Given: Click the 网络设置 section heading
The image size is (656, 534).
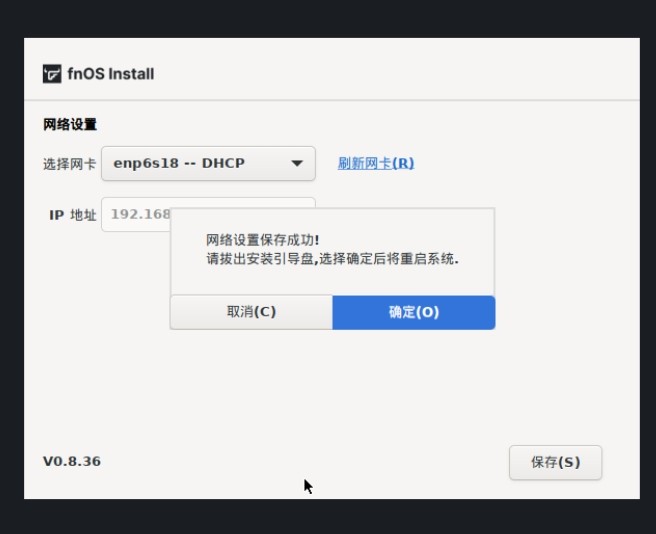Looking at the screenshot, I should pyautogui.click(x=70, y=124).
